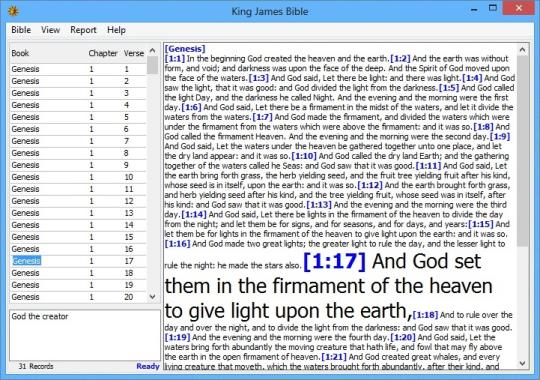Select the Genesis 1 verse 16 row
Image resolution: width=540 pixels, height=380 pixels.
78,249
